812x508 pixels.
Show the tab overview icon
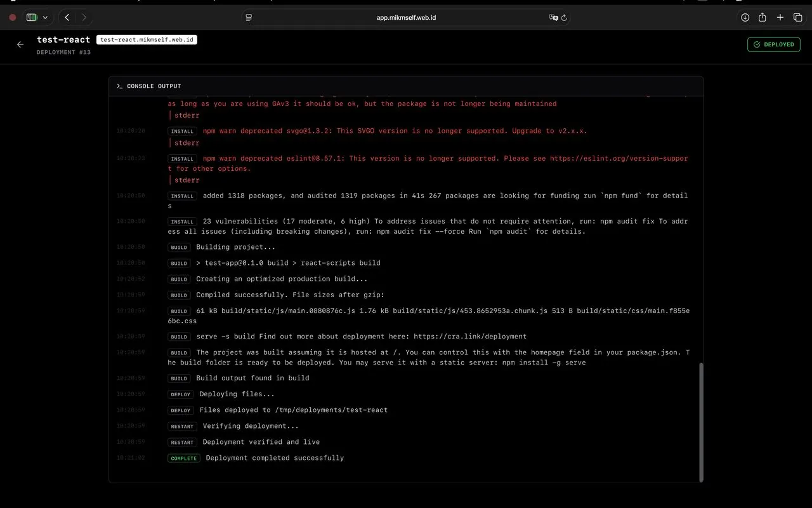[798, 18]
